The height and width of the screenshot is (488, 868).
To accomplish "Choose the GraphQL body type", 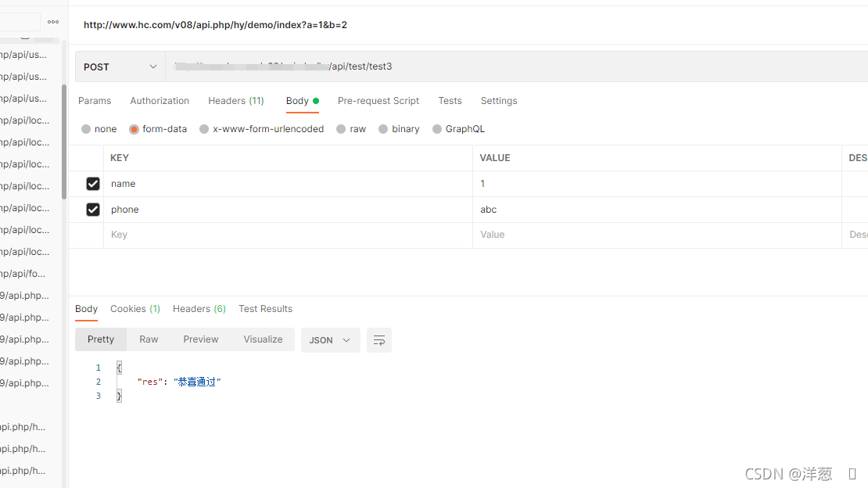I will pos(437,129).
